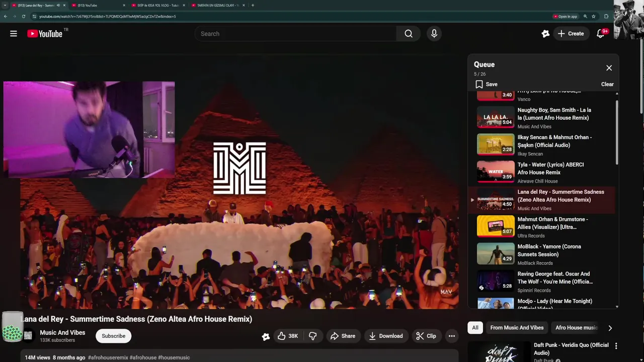The image size is (644, 362).
Task: Open a new browser tab with the plus
Action: (253, 5)
